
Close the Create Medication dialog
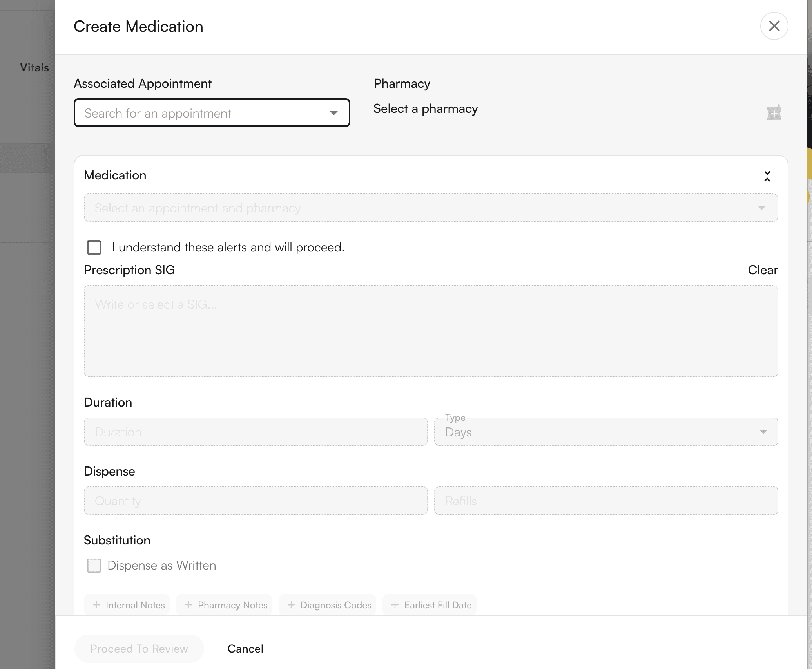774,26
